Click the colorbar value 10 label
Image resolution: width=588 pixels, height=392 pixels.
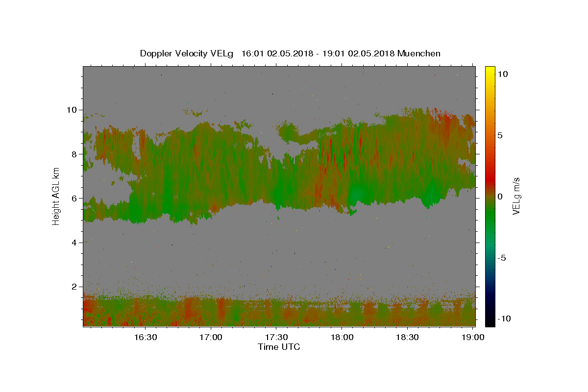click(503, 74)
